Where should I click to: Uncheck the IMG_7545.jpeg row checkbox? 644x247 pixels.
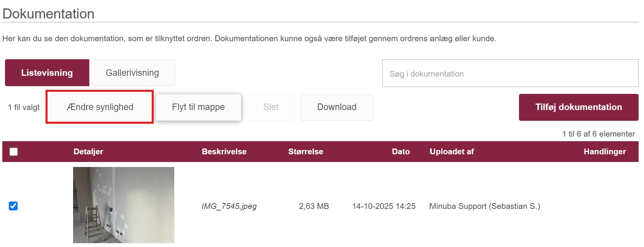tap(13, 206)
